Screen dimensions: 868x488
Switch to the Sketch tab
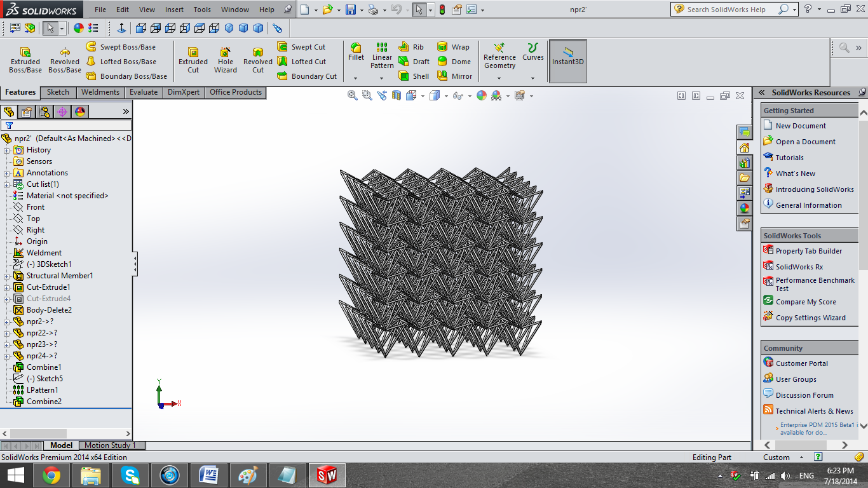(x=58, y=92)
